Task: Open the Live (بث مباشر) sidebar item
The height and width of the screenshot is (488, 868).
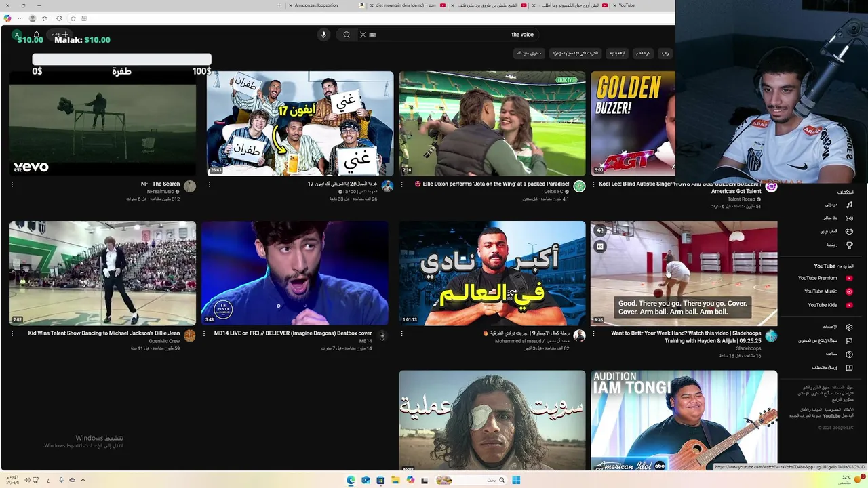Action: click(x=837, y=218)
